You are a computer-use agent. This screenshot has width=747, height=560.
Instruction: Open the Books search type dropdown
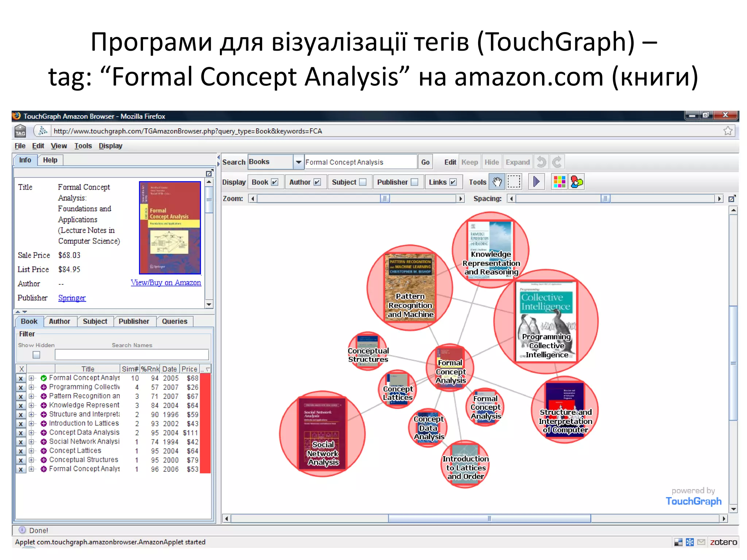[x=298, y=162]
